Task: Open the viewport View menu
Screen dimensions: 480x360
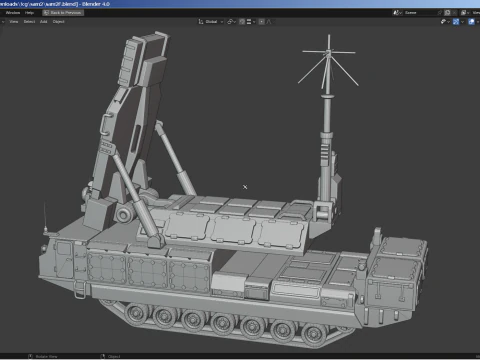Action: [14, 22]
